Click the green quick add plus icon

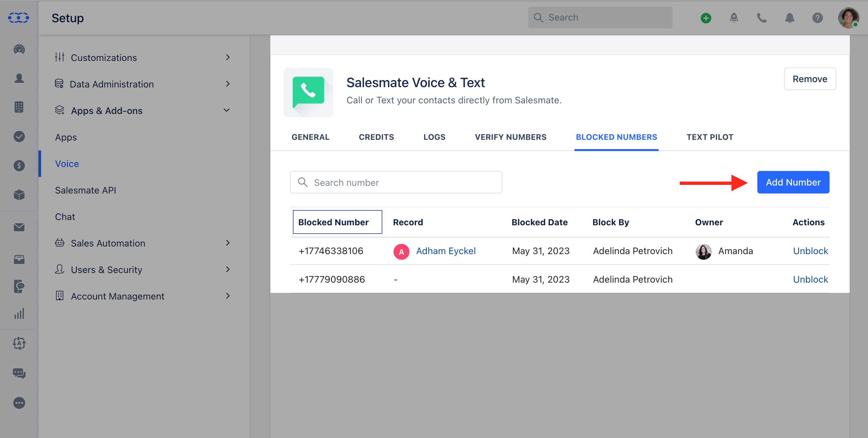[x=706, y=18]
